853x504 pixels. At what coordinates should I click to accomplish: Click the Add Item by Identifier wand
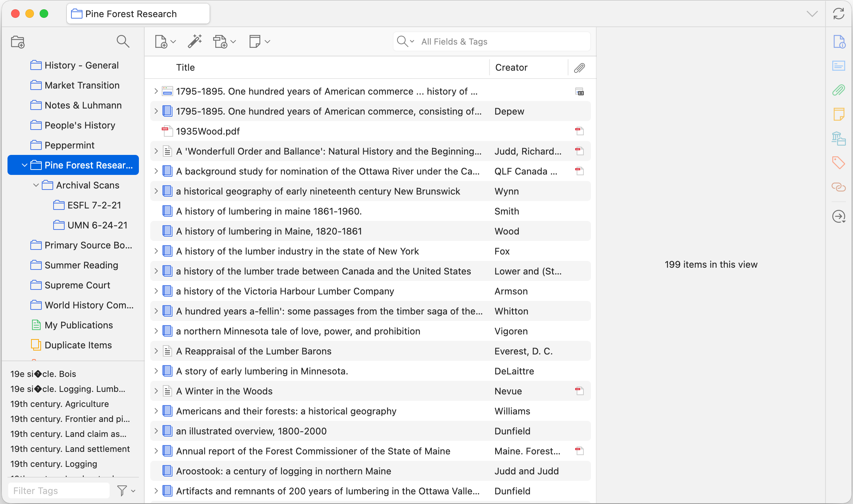pyautogui.click(x=195, y=41)
